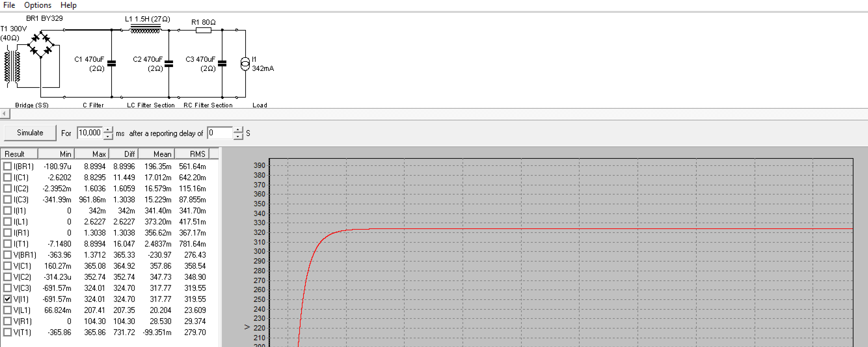Click the 'R1 80Ω' resistor label
Screen dimensions: 868x347
(204, 22)
